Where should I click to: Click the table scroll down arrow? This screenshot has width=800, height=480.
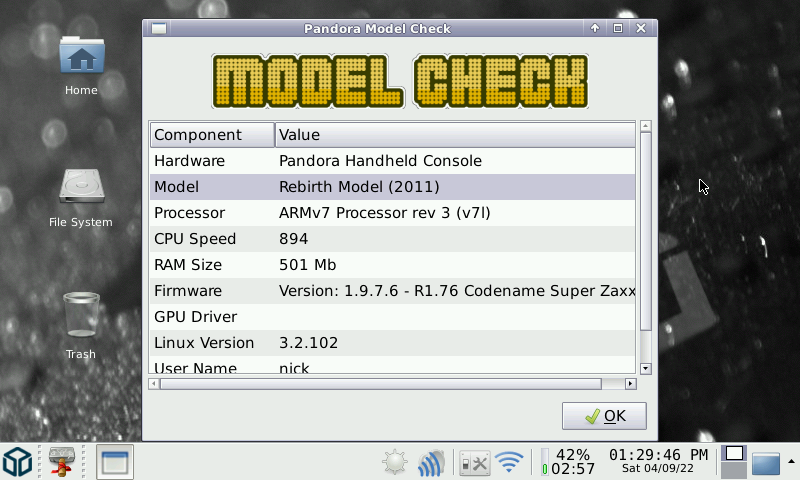coord(645,368)
